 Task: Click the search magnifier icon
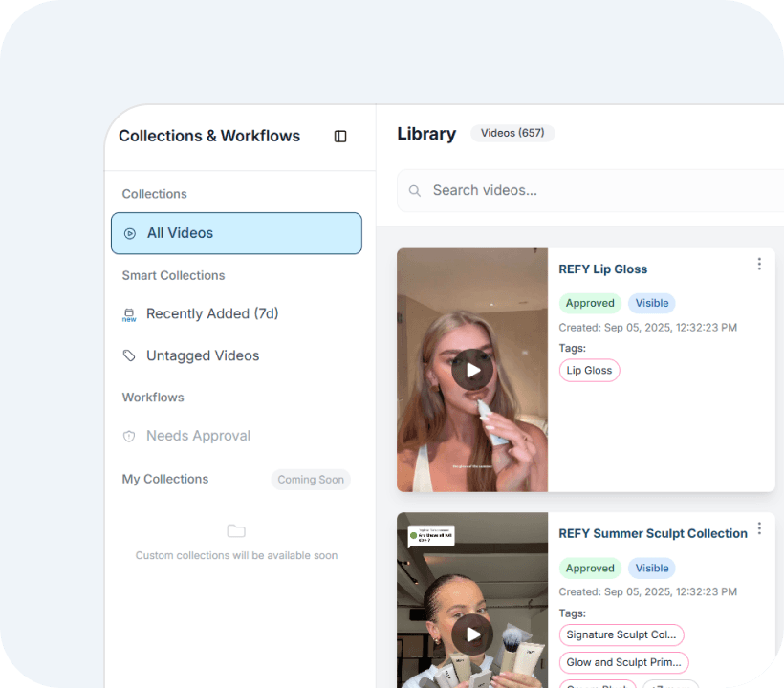coord(415,191)
